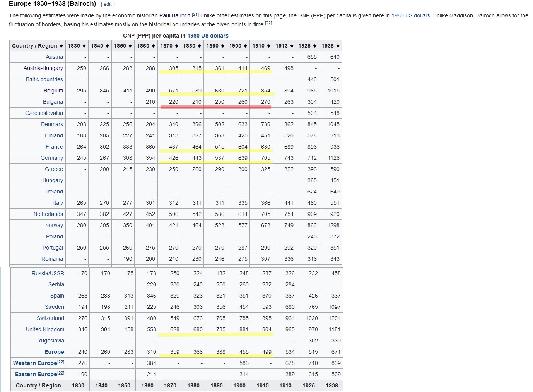This screenshot has width=533, height=392.
Task: Open the Switzerland country link
Action: click(x=50, y=318)
